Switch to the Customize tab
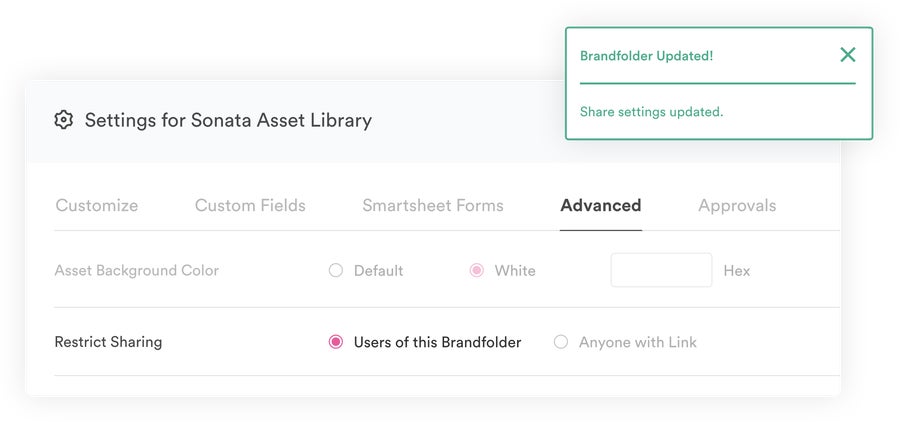900x422 pixels. (x=96, y=206)
